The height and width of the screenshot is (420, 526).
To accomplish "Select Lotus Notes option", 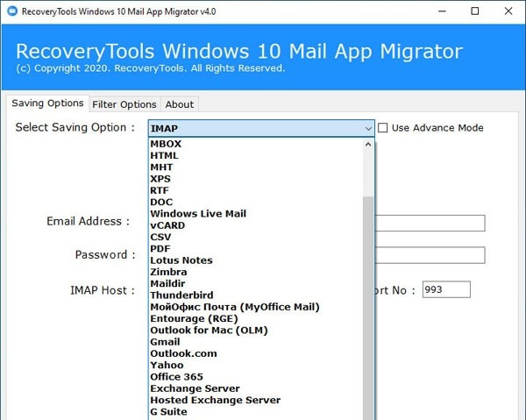I will click(x=181, y=260).
